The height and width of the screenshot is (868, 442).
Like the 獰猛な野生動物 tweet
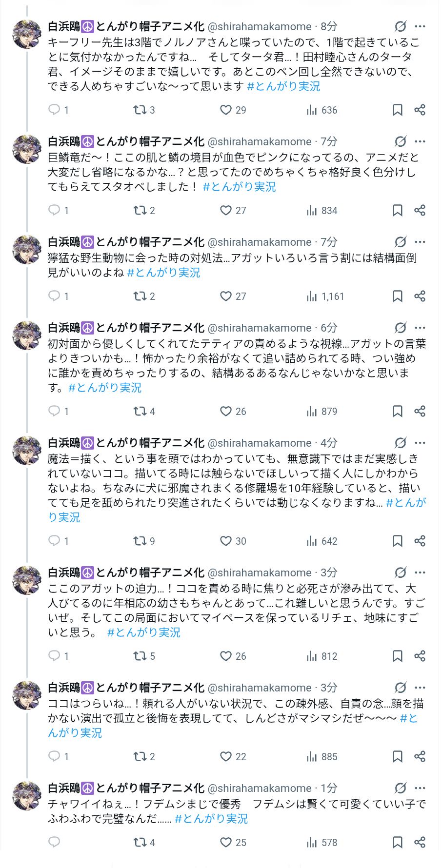click(225, 296)
